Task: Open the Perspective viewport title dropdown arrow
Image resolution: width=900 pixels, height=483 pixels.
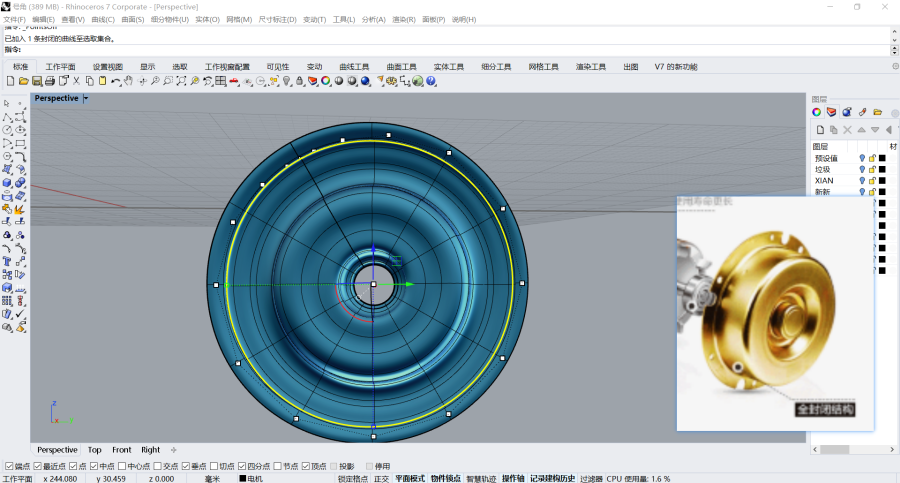Action: pyautogui.click(x=86, y=98)
